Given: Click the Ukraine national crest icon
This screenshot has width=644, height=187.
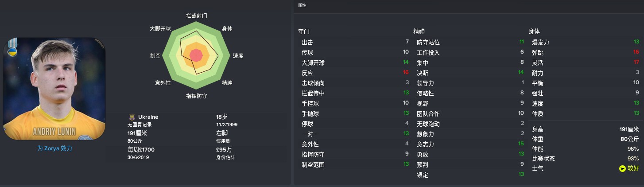Looking at the screenshot, I should [x=132, y=117].
